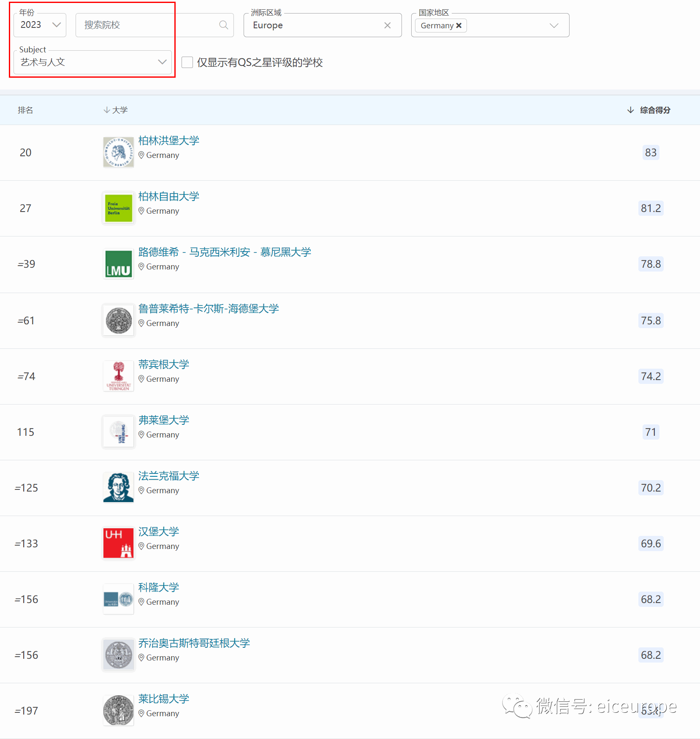Click rank 20 in first row
700x739 pixels.
pos(26,152)
